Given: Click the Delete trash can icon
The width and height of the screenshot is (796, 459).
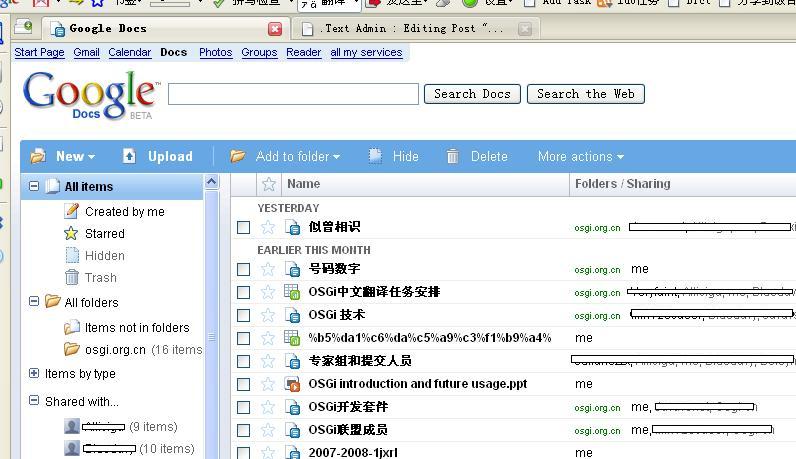Looking at the screenshot, I should [x=452, y=156].
